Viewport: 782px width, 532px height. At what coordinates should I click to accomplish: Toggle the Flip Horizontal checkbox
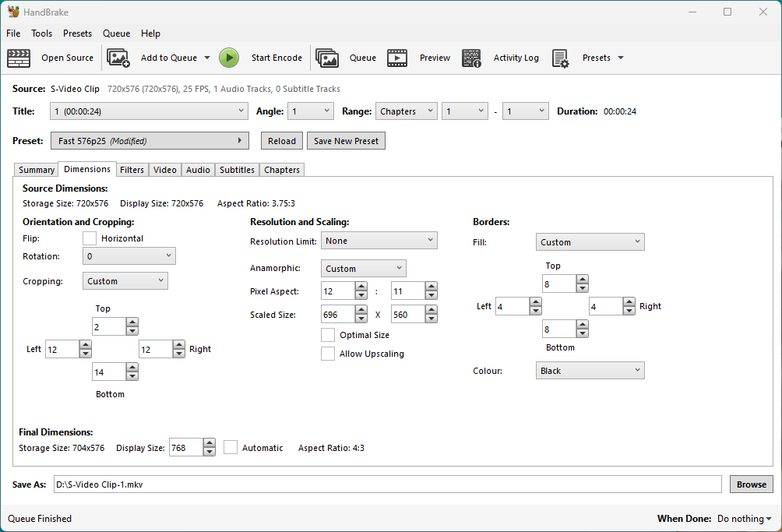coord(90,238)
